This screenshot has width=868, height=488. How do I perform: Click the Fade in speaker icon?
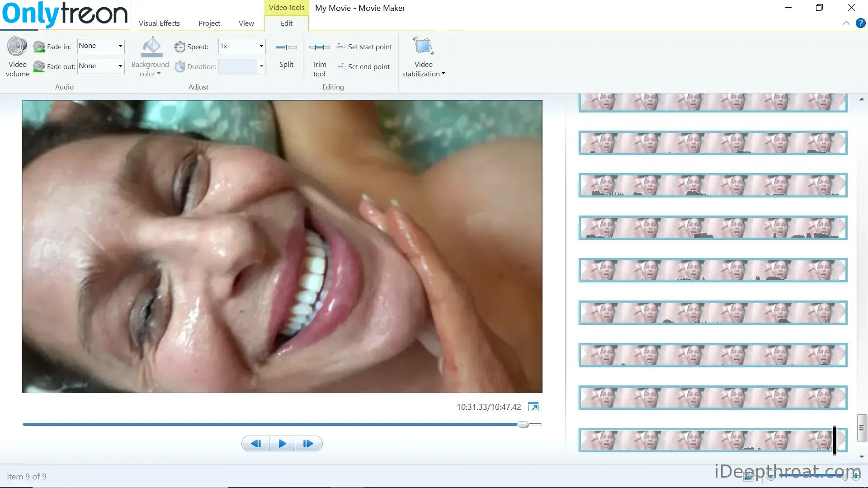(x=39, y=47)
